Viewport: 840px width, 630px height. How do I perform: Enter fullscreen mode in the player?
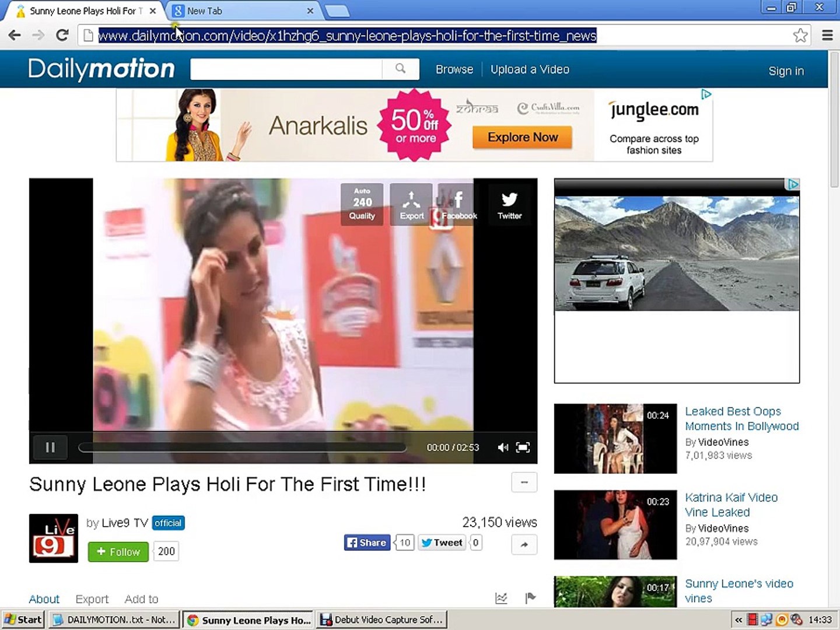pos(523,447)
